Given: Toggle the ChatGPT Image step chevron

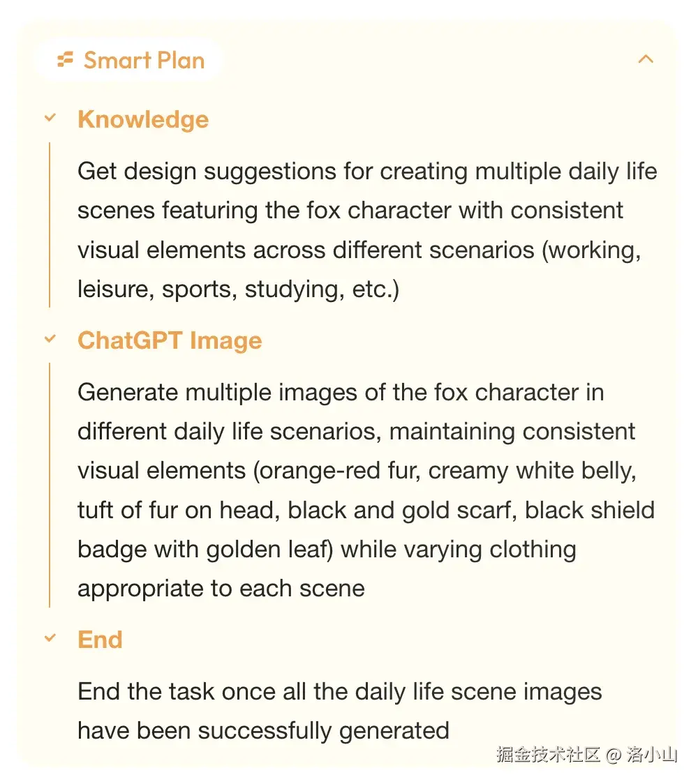Looking at the screenshot, I should point(50,340).
